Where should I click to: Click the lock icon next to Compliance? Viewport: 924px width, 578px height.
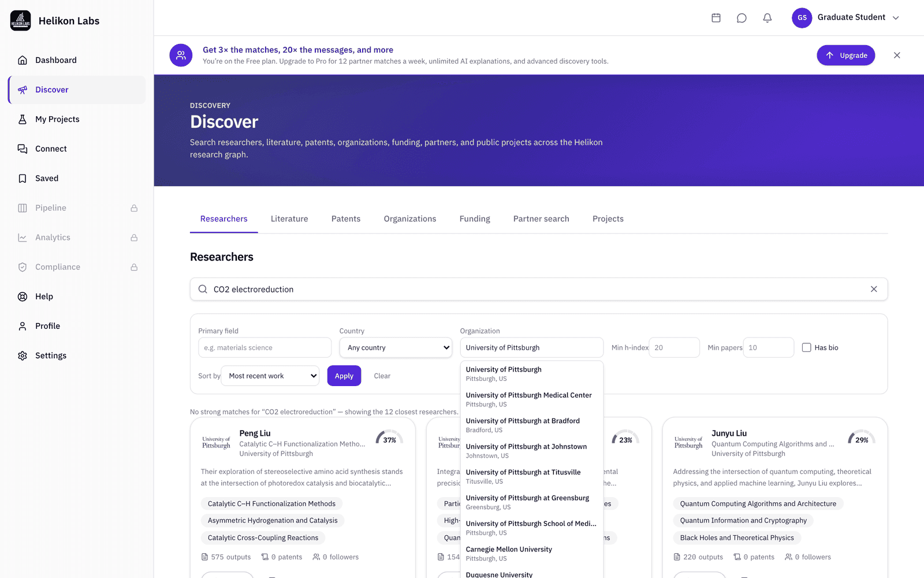[x=134, y=267]
